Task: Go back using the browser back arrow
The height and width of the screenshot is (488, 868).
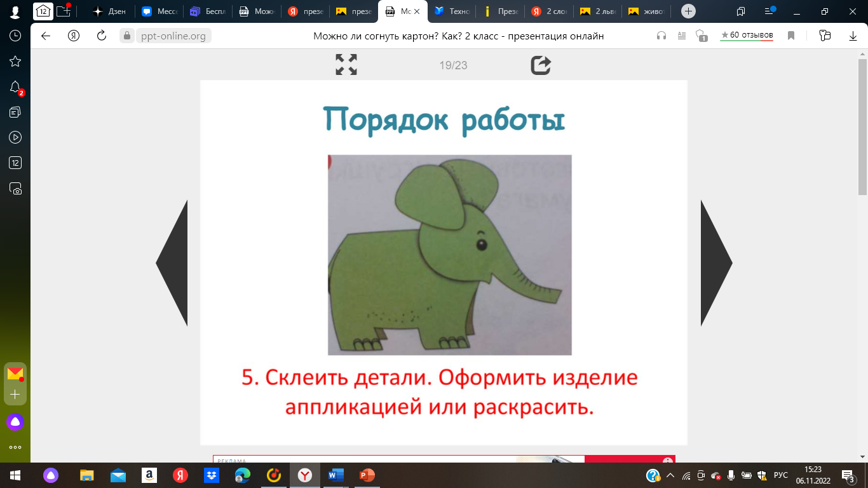Action: click(45, 36)
